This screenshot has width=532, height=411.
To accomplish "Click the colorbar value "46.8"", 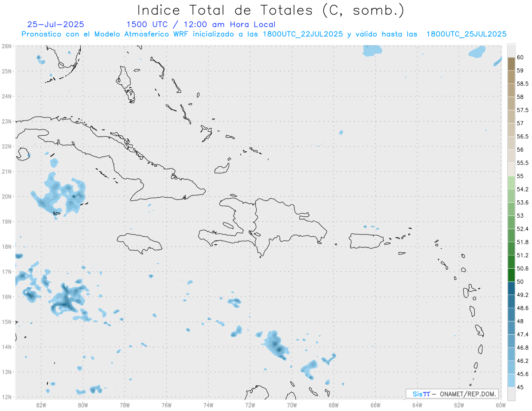I will coord(522,348).
